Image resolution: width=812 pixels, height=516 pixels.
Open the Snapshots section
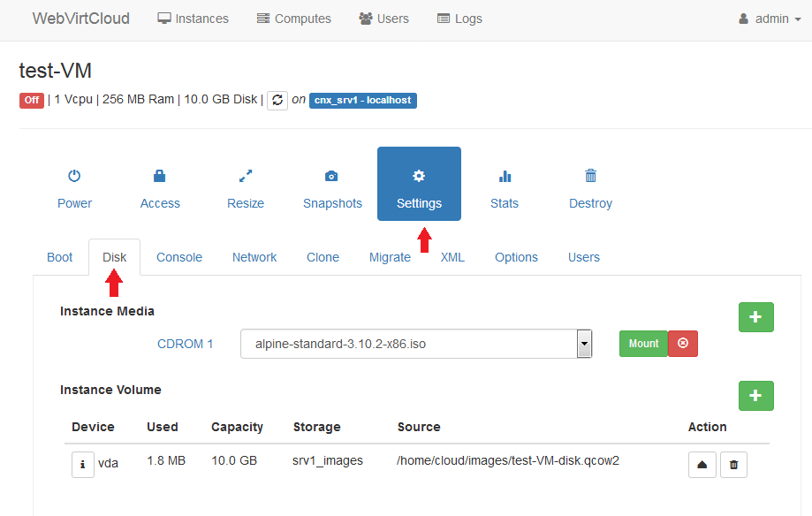(x=332, y=189)
